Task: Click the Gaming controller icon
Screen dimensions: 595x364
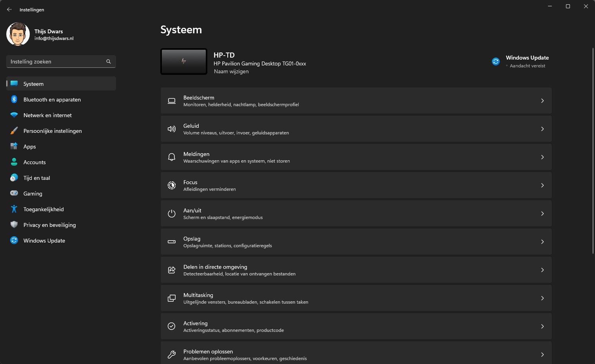Action: (x=14, y=193)
